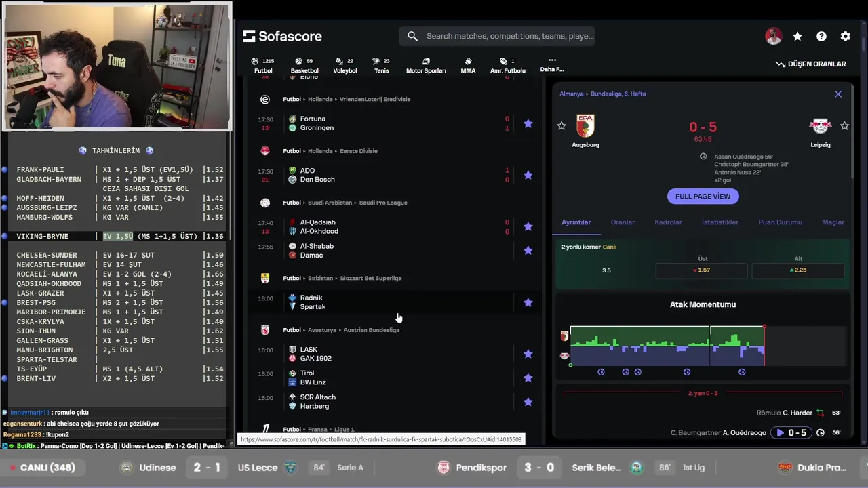Viewport: 868px width, 488px height.
Task: Open the help question mark icon
Action: [x=821, y=37]
